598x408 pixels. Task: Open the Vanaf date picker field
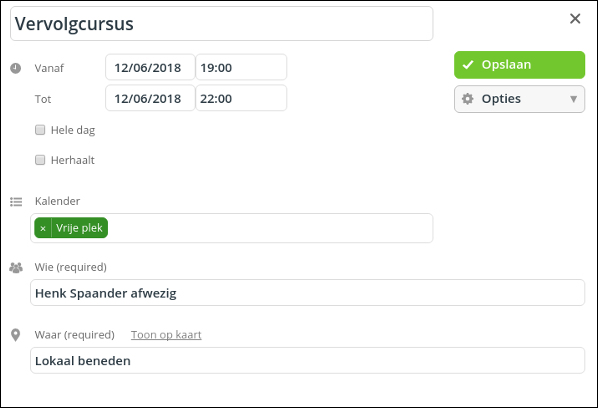[x=150, y=67]
